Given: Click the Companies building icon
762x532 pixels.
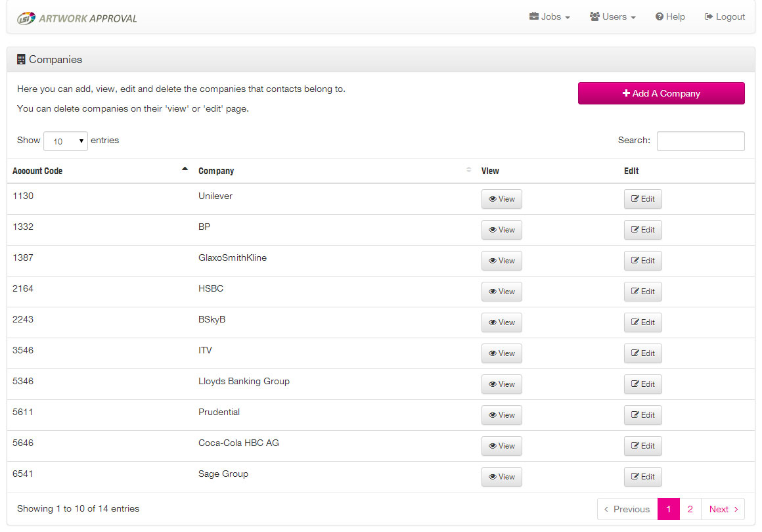Looking at the screenshot, I should (x=21, y=59).
